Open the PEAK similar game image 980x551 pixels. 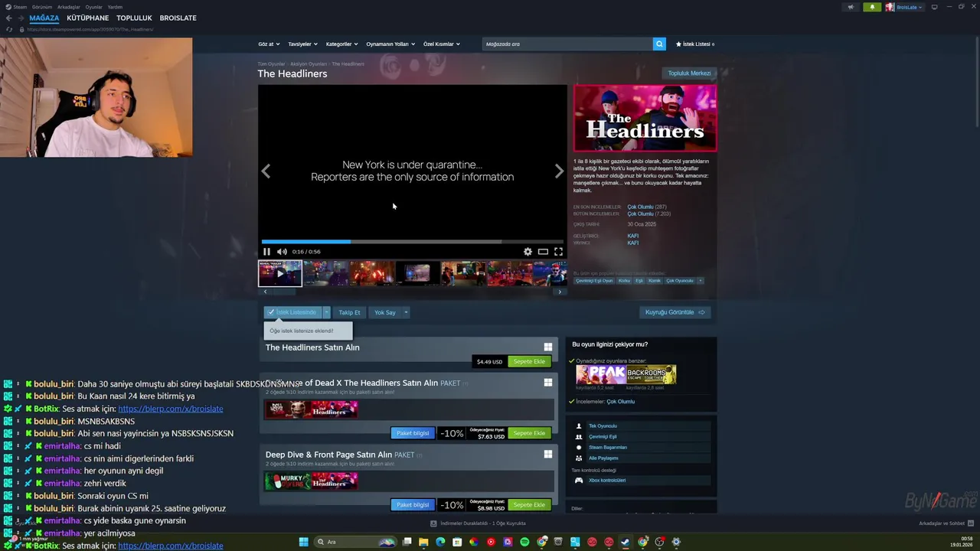tap(601, 374)
